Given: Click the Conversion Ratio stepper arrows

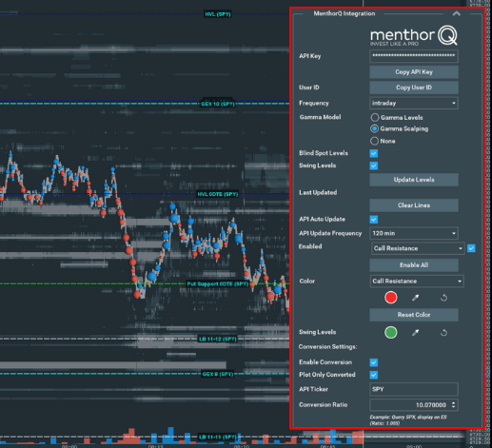Looking at the screenshot, I should coord(454,405).
